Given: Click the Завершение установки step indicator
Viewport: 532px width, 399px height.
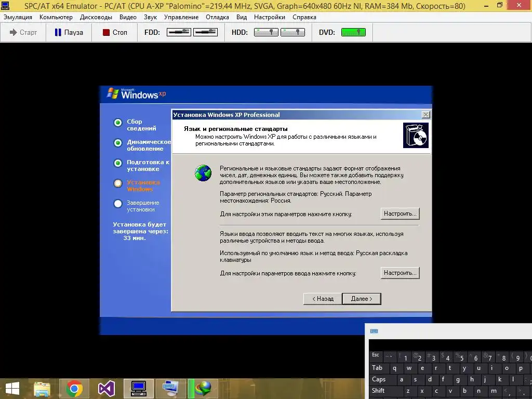Looking at the screenshot, I should (118, 204).
